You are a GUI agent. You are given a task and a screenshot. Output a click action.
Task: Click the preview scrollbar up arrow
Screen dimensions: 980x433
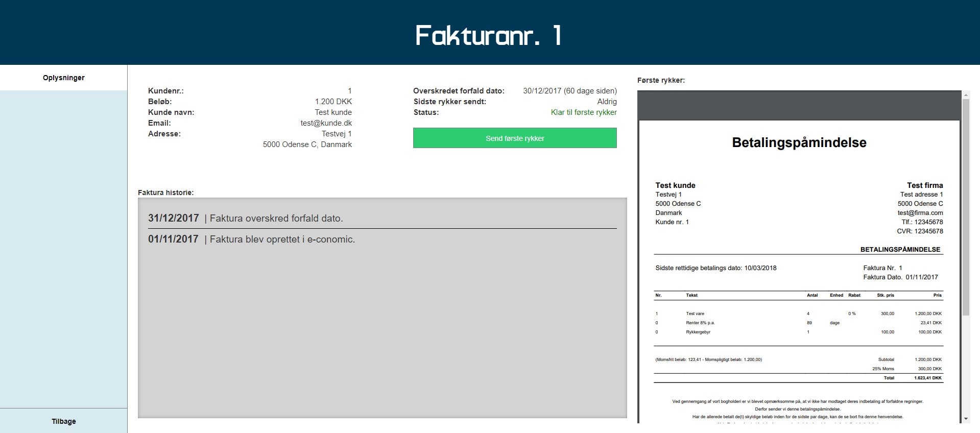click(965, 95)
